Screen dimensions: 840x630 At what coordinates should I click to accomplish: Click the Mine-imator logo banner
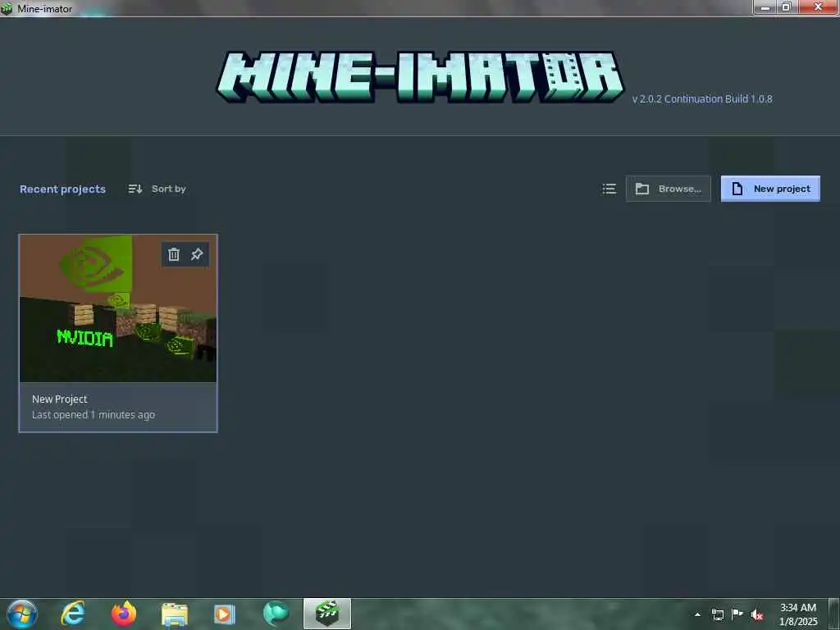tap(420, 76)
